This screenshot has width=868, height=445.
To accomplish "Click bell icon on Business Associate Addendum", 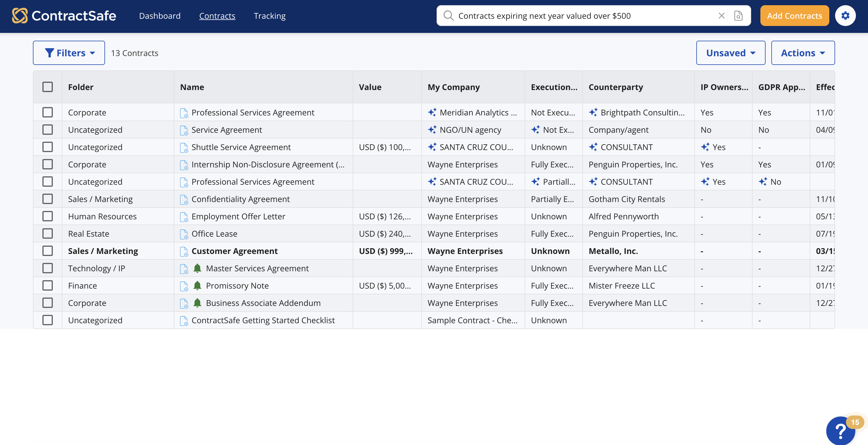I will [x=197, y=303].
